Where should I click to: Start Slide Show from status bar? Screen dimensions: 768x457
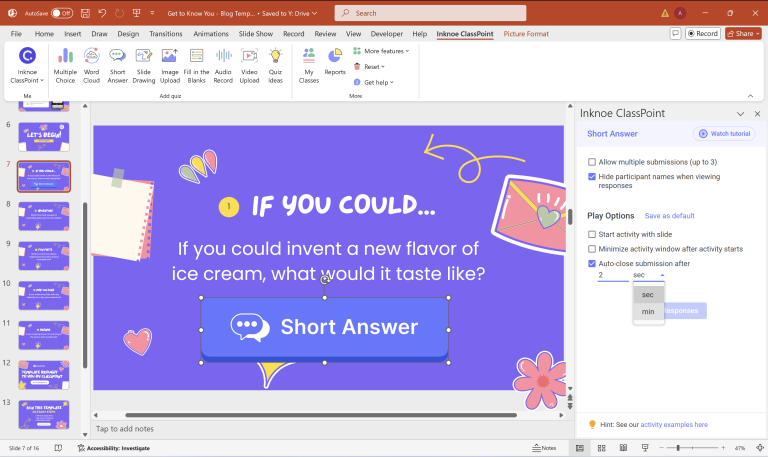click(645, 448)
